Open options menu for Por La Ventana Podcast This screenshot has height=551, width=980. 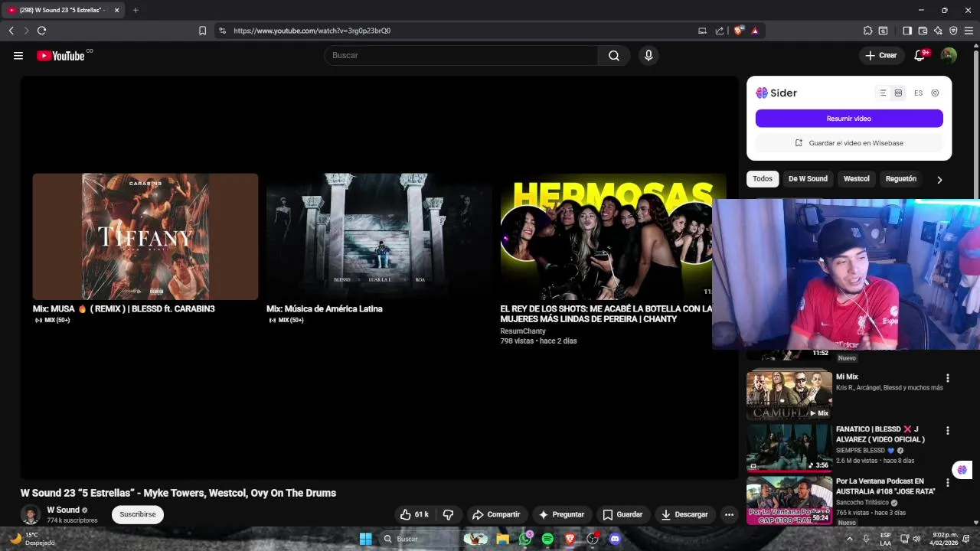[948, 483]
